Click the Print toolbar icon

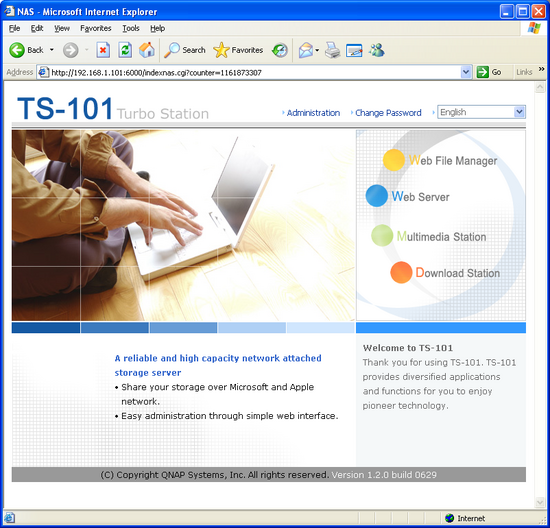click(332, 50)
